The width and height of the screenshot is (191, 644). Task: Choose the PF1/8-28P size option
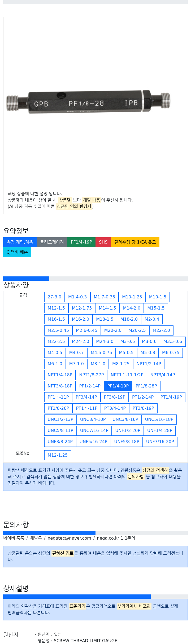point(146,386)
